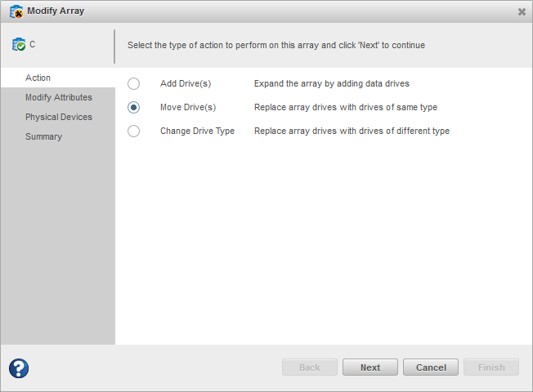Open help with the question mark icon

(x=19, y=367)
